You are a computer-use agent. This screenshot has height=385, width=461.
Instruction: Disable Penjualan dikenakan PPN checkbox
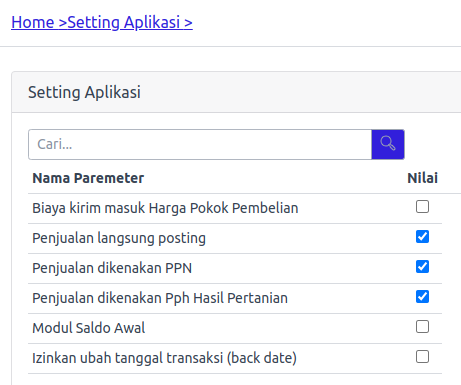422,267
